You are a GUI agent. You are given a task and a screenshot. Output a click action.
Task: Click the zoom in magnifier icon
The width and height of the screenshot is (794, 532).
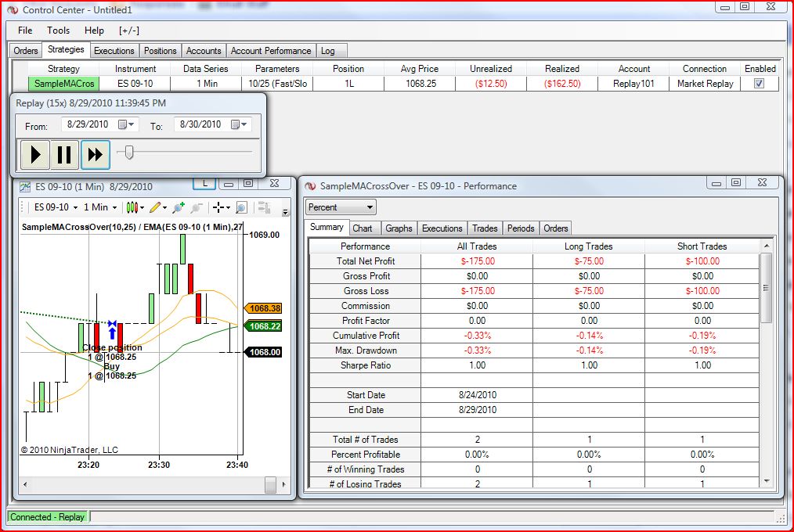click(179, 207)
